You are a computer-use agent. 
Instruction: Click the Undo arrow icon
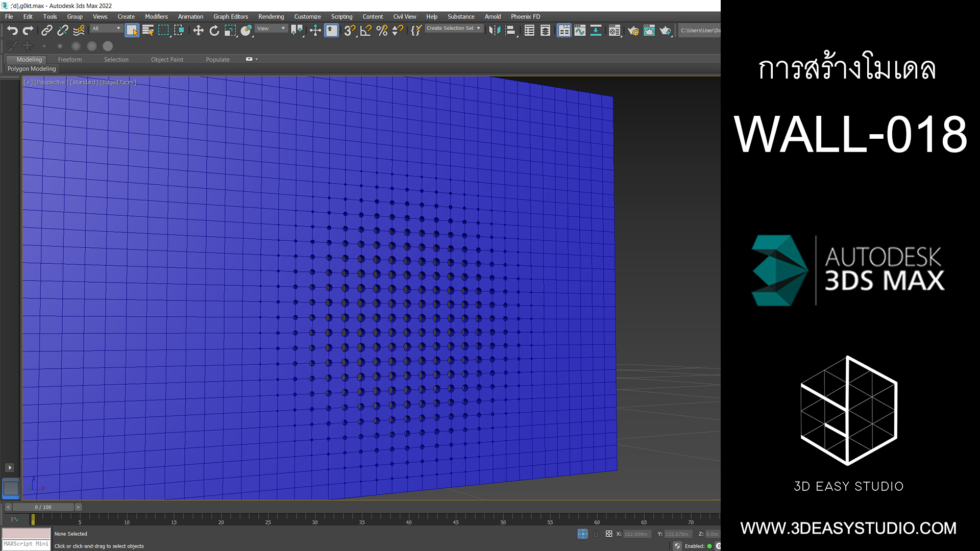(x=12, y=31)
